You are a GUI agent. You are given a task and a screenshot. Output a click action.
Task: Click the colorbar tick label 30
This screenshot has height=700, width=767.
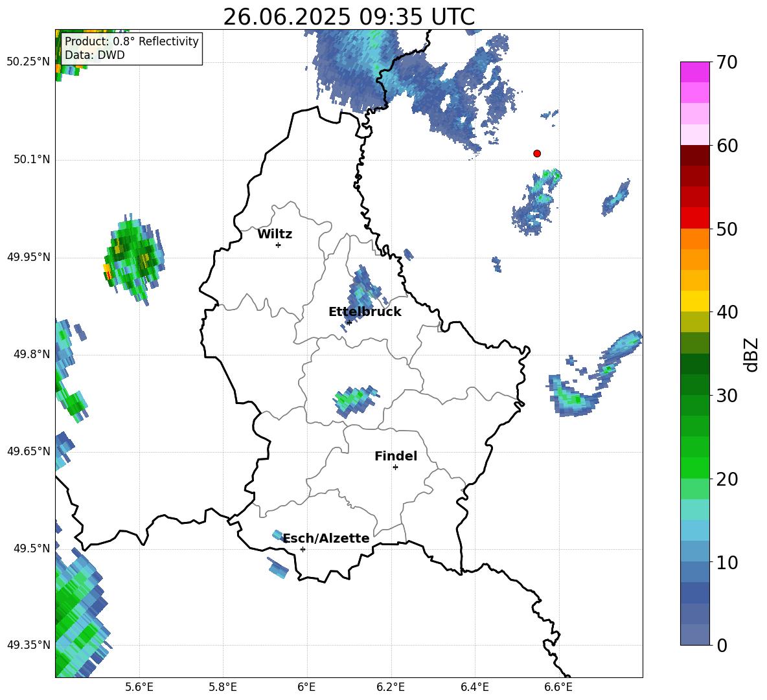[727, 396]
